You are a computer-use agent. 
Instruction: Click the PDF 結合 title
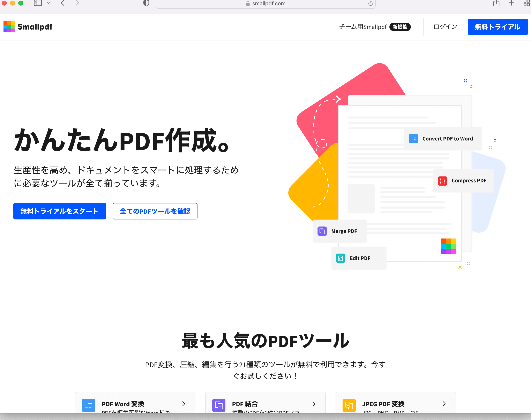pos(245,404)
